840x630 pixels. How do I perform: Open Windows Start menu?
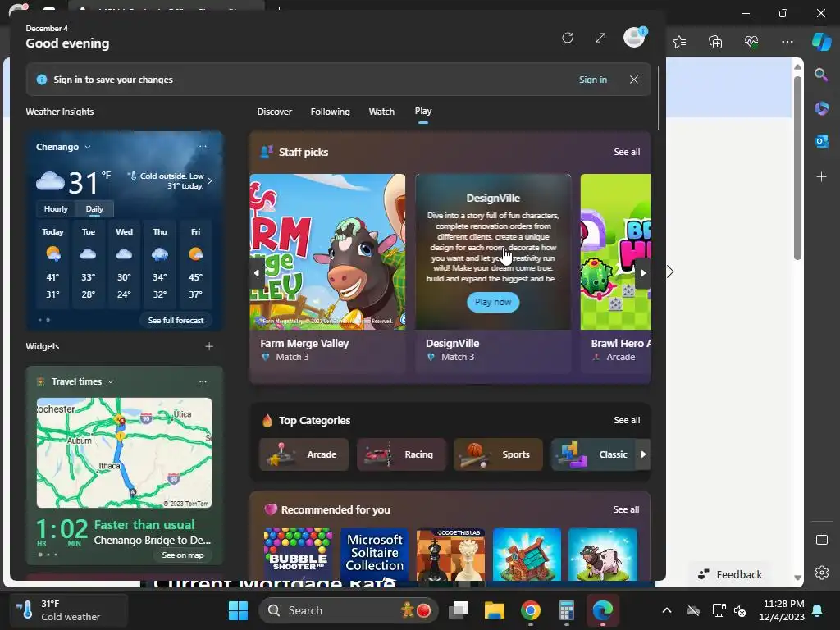238,610
